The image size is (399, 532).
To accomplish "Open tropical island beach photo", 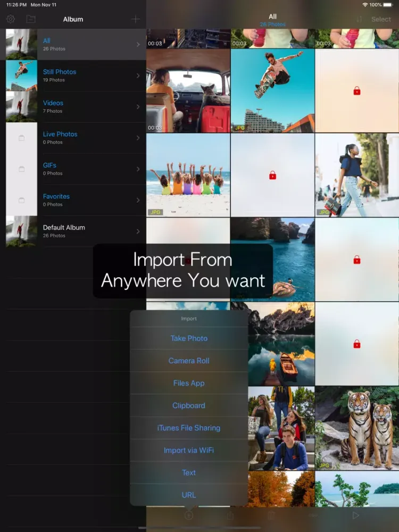I will coord(357,489).
